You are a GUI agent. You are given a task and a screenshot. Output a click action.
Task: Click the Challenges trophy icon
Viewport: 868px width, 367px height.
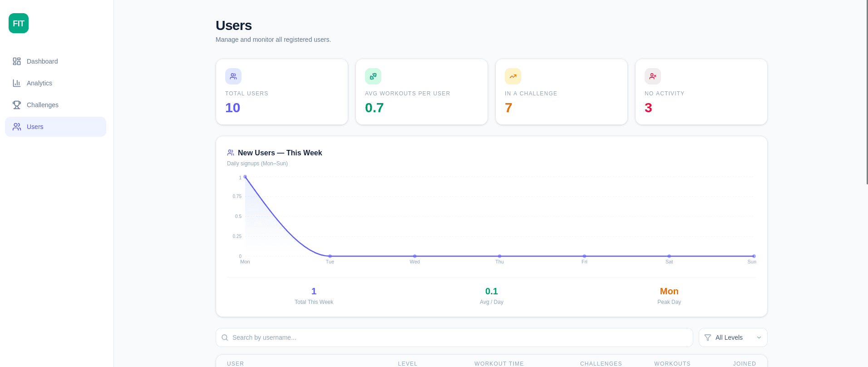[17, 105]
